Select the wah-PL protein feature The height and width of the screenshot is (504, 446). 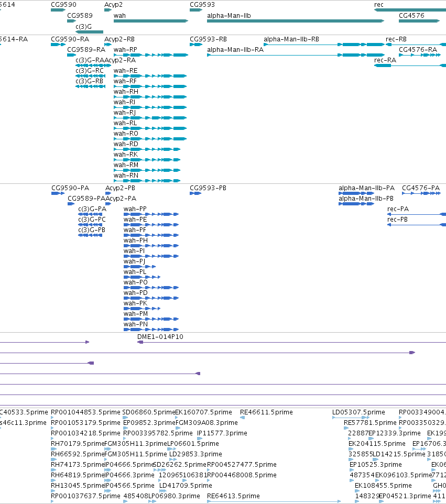pos(142,277)
